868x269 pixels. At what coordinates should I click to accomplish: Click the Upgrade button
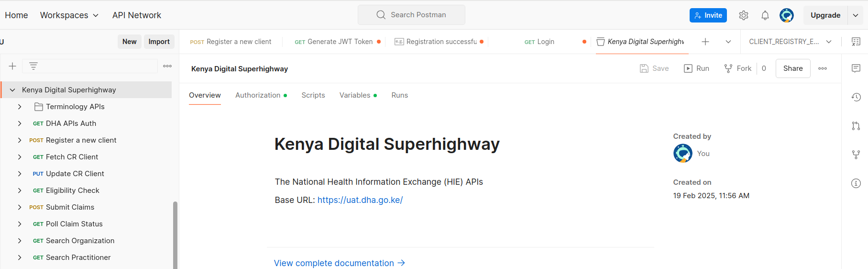pyautogui.click(x=825, y=15)
